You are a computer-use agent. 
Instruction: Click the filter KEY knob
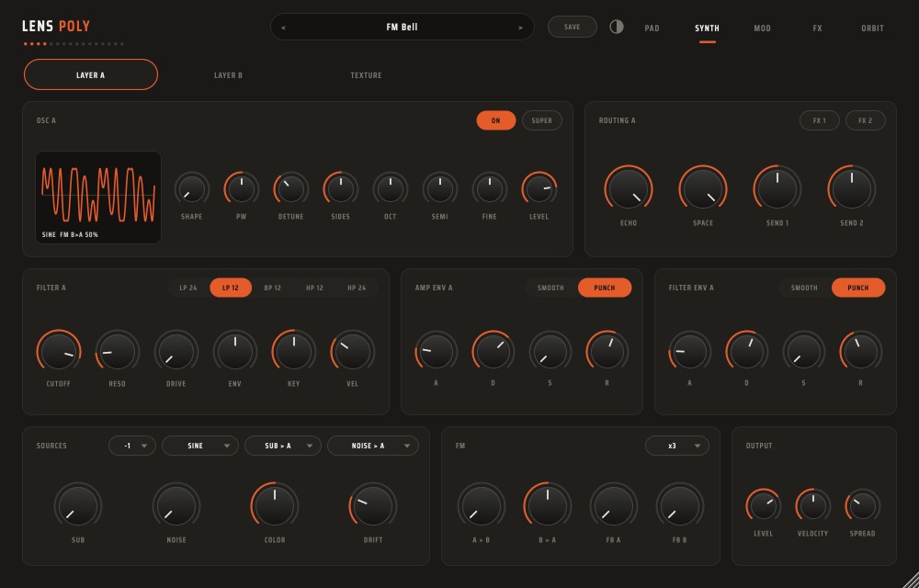294,351
